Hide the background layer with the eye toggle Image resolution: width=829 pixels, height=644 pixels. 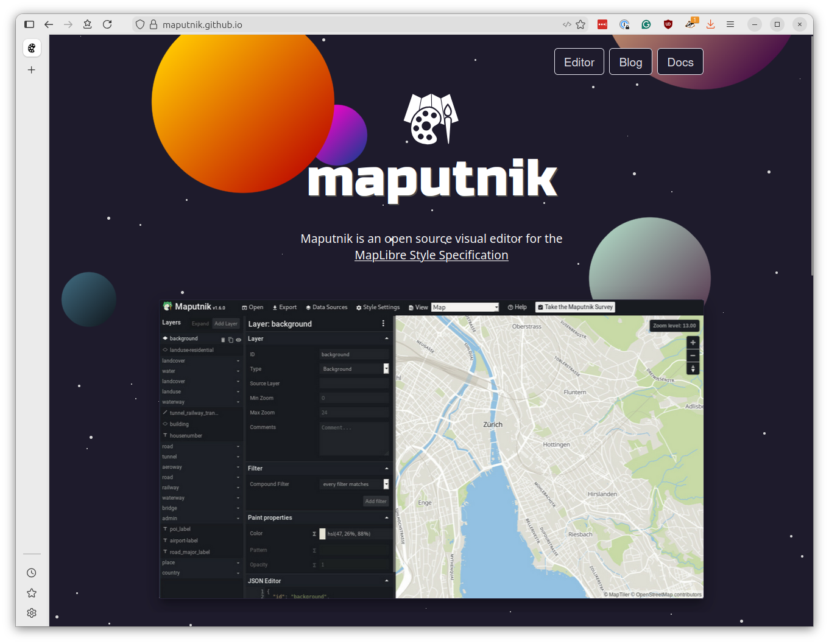[238, 339]
